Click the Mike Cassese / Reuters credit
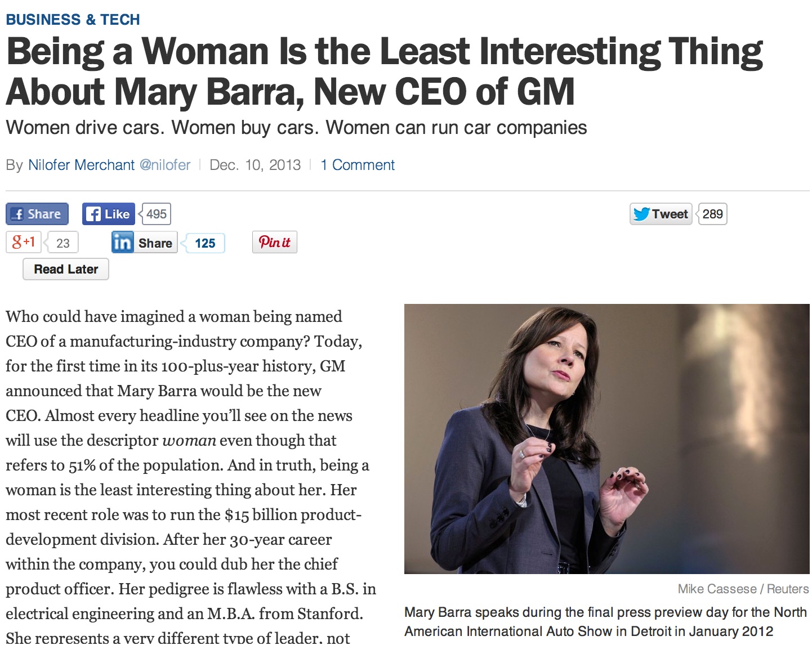Viewport: 812px width, 645px height. click(x=743, y=589)
